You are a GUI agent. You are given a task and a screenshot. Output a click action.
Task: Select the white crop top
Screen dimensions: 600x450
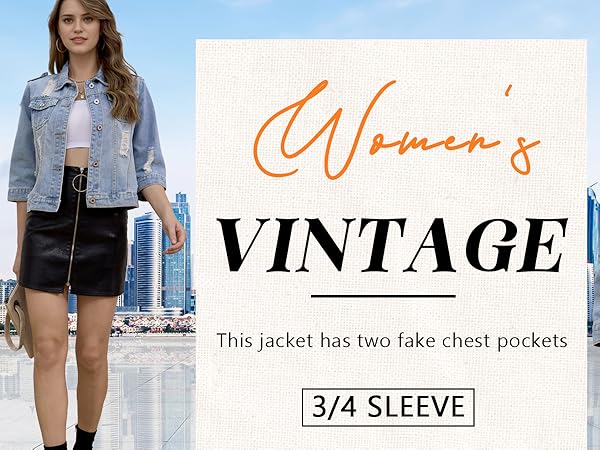pos(79,124)
